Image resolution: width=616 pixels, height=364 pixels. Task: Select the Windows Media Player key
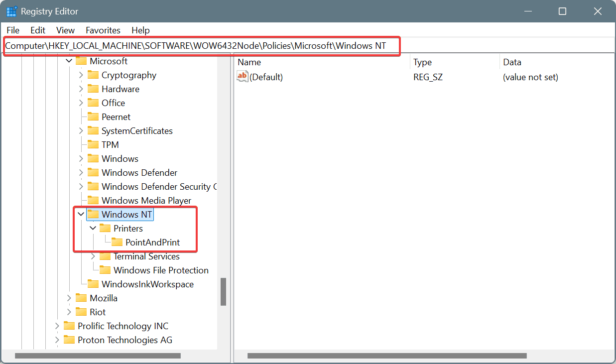(146, 201)
